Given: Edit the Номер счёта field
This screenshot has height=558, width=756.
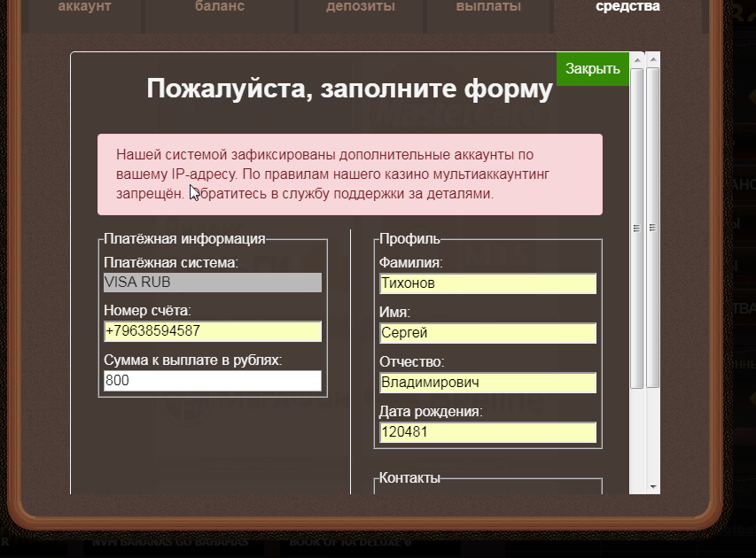Looking at the screenshot, I should [x=213, y=331].
